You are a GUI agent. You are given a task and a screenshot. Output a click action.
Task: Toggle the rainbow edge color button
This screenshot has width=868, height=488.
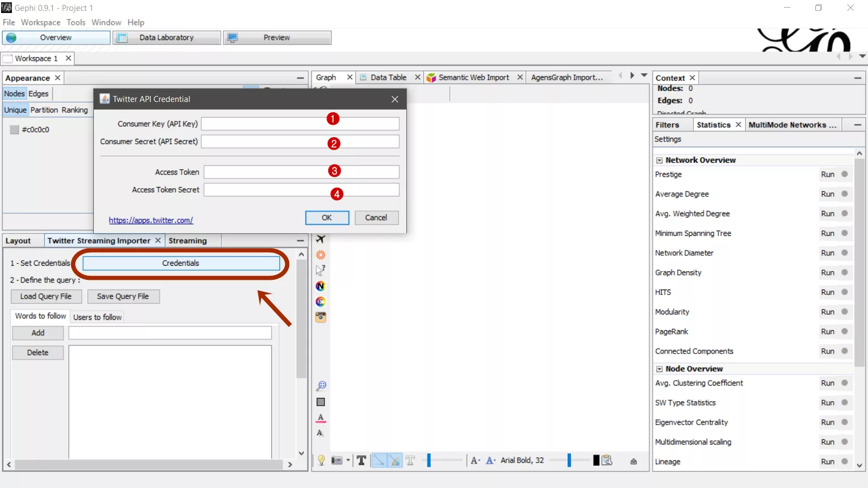(x=395, y=460)
